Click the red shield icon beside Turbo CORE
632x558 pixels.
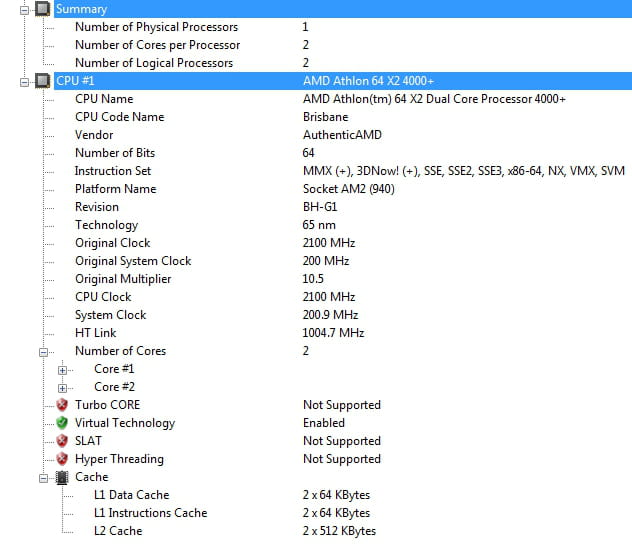tap(62, 404)
